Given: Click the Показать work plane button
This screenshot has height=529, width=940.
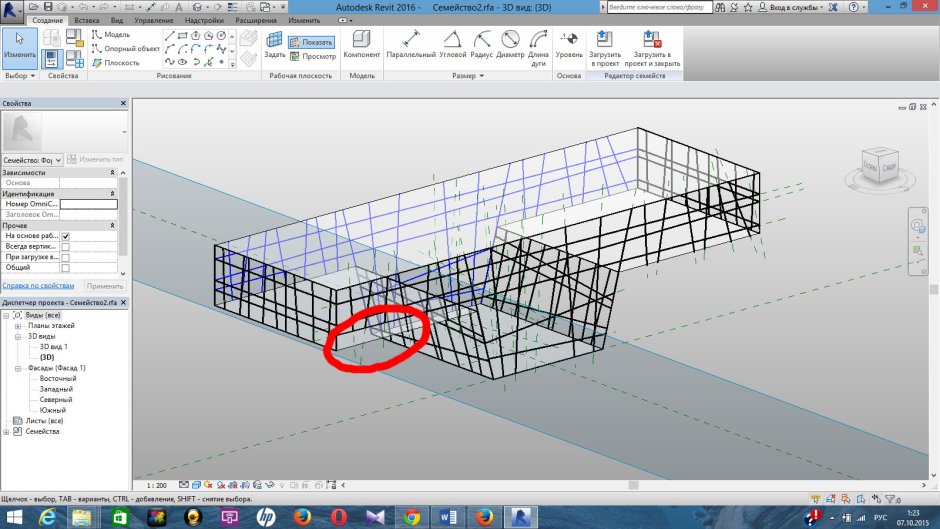Looking at the screenshot, I should tap(312, 42).
